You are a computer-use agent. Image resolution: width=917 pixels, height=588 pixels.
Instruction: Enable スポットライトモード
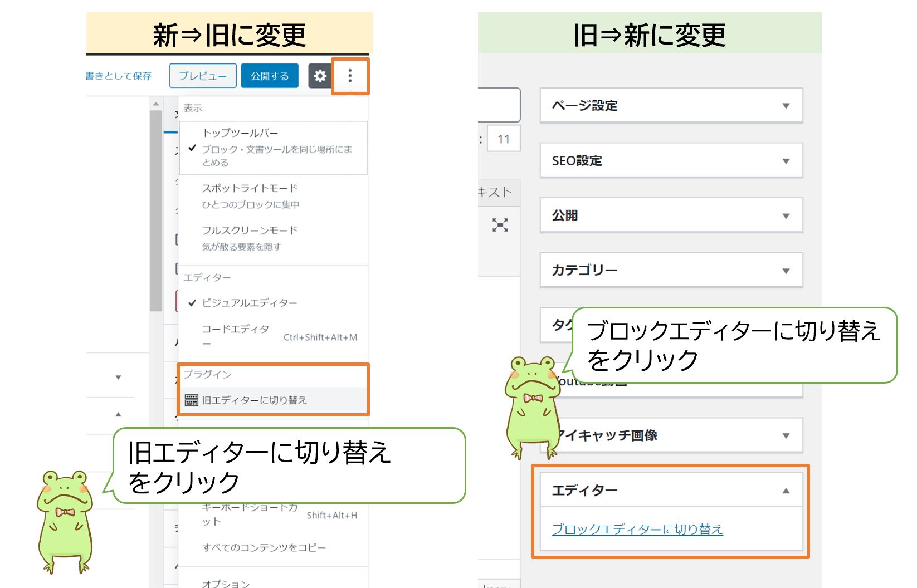click(x=248, y=188)
